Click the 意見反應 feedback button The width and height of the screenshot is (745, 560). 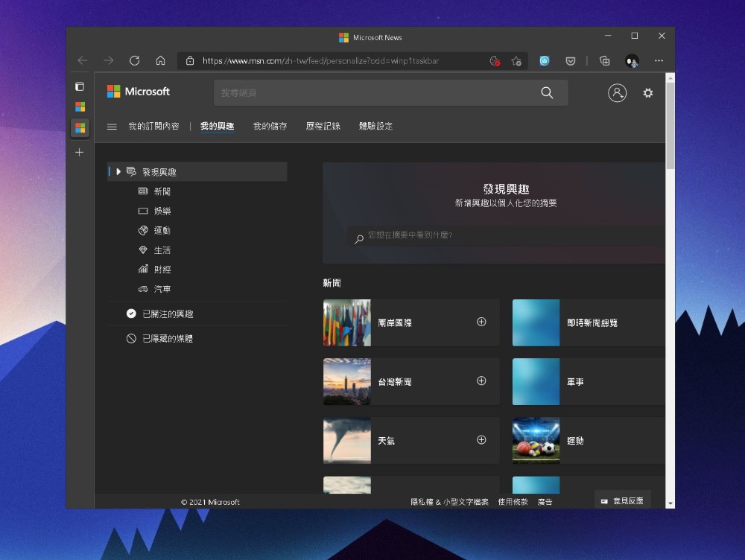[x=622, y=501]
